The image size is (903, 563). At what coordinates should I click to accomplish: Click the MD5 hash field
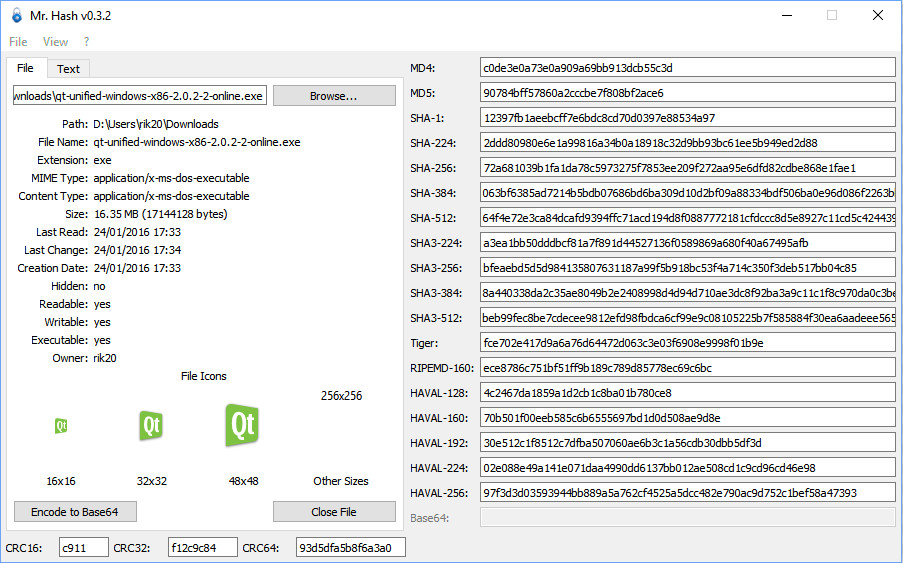tap(688, 93)
